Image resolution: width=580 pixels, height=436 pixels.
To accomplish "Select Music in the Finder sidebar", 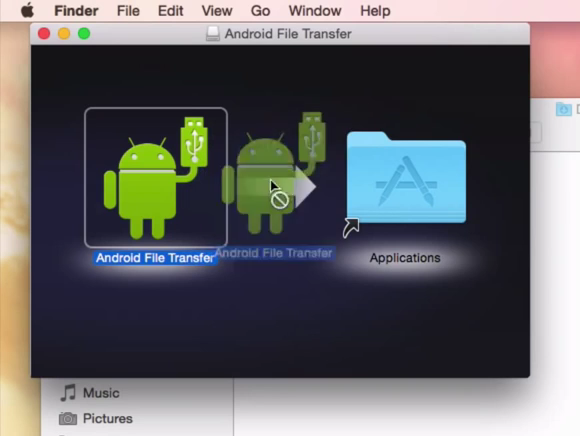I will coord(101,393).
